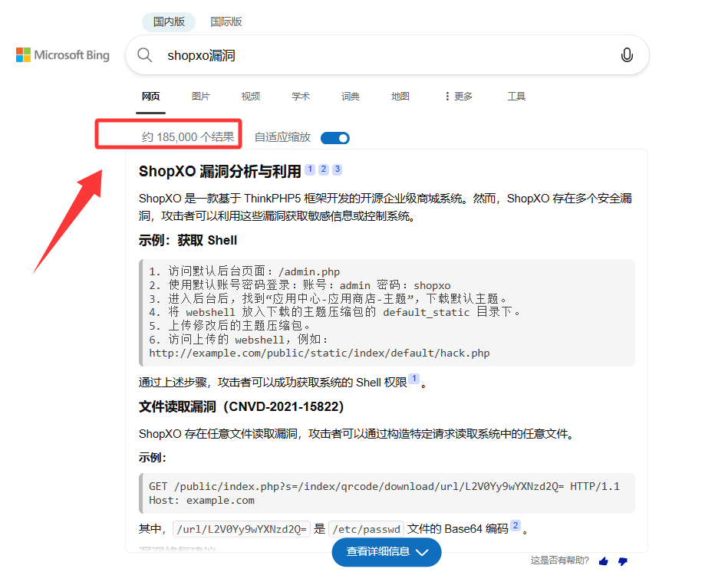Expand 查看详细信息 button
This screenshot has width=728, height=572.
387,552
